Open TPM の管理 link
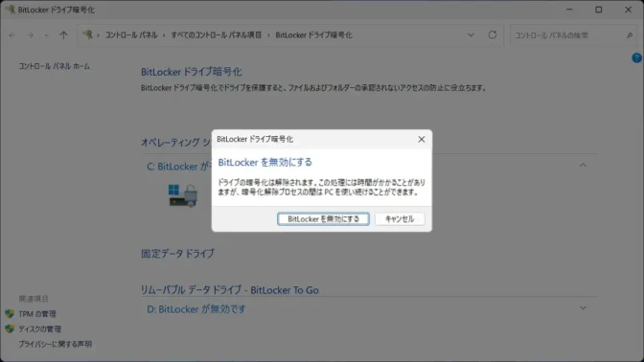The image size is (644, 362). [x=37, y=314]
